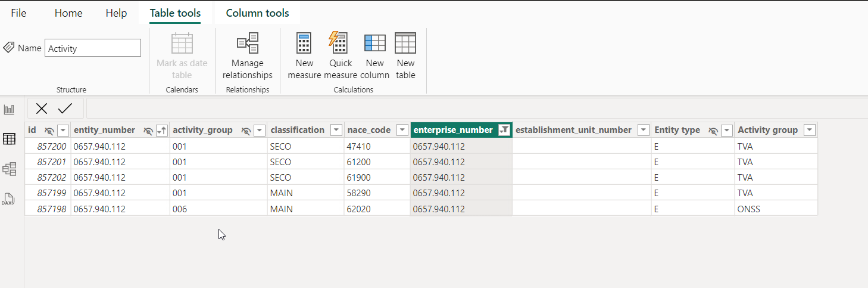
Task: Select the Column tools tab
Action: (x=257, y=13)
